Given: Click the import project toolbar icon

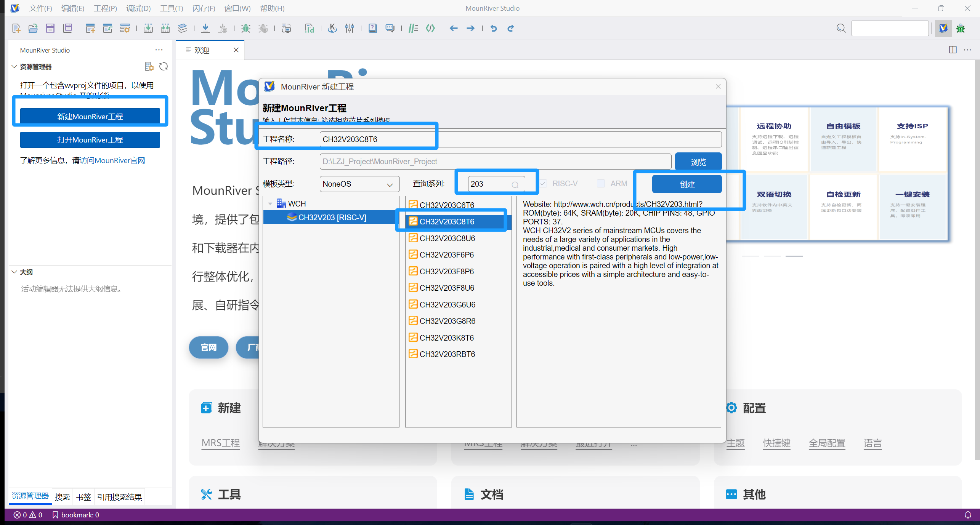Looking at the screenshot, I should (x=107, y=28).
